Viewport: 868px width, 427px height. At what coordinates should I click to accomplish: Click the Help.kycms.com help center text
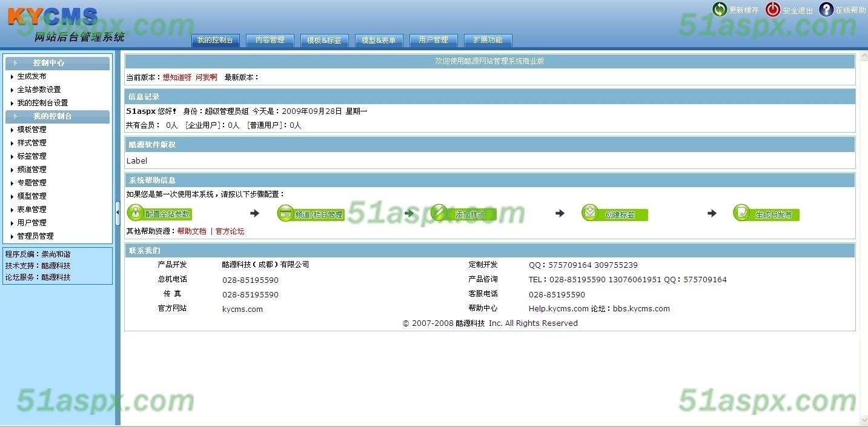tap(558, 308)
